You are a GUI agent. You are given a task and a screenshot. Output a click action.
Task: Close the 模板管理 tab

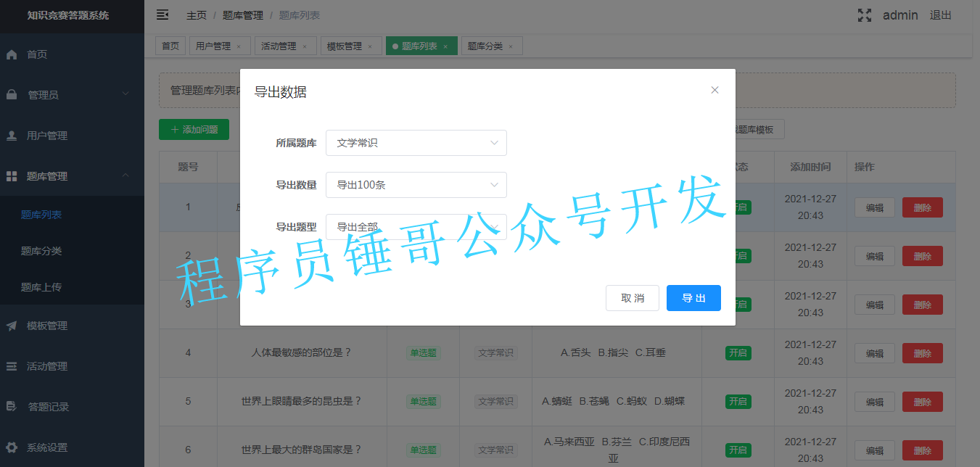(x=370, y=46)
